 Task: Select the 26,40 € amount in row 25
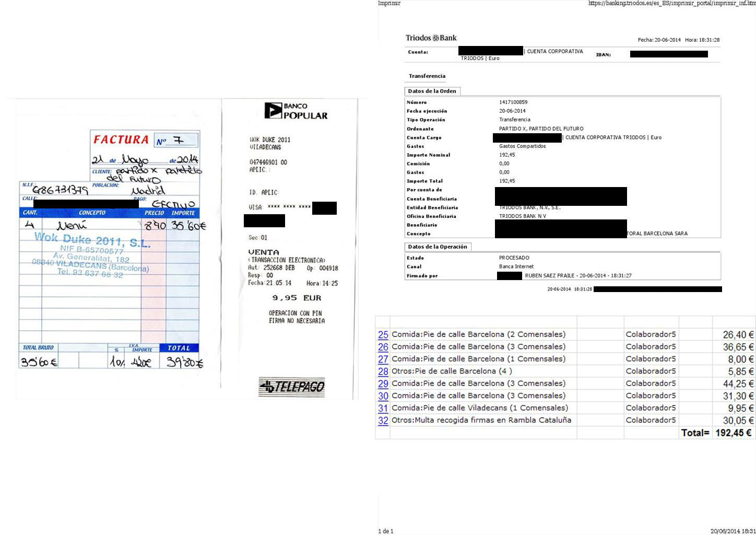tap(738, 335)
